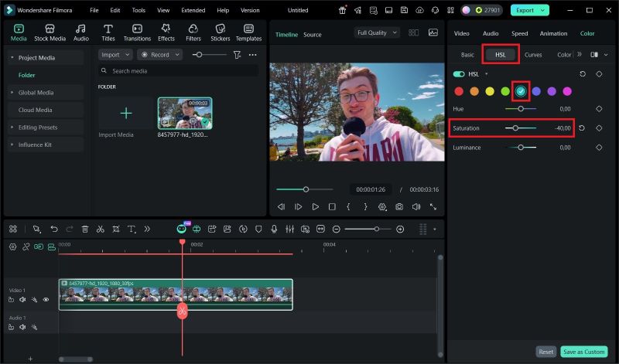
Task: Open the Stickers panel
Action: [221, 32]
